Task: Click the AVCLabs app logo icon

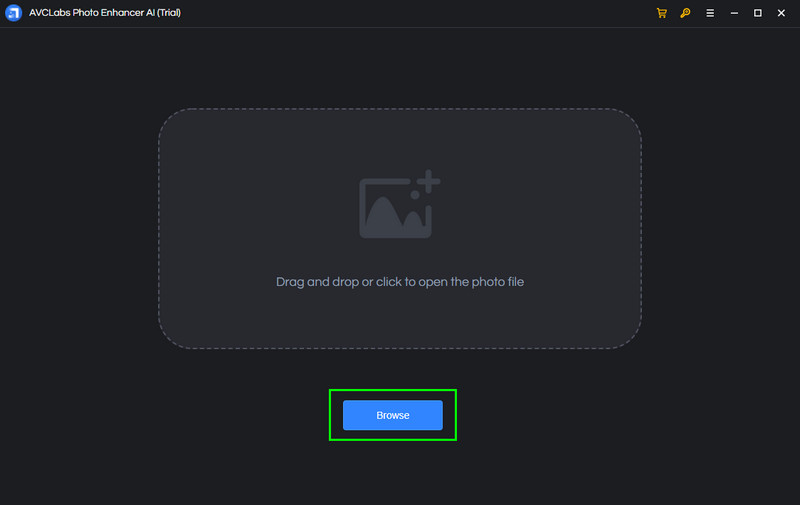Action: point(14,13)
